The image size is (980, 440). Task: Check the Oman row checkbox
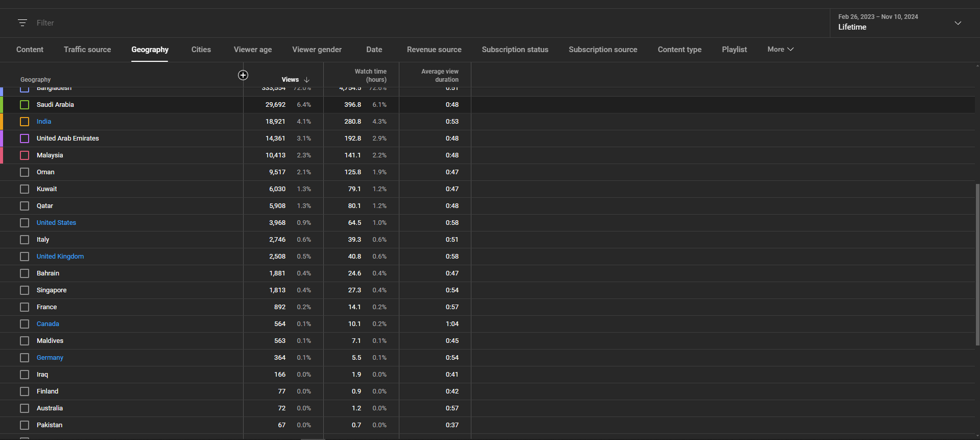click(x=25, y=172)
